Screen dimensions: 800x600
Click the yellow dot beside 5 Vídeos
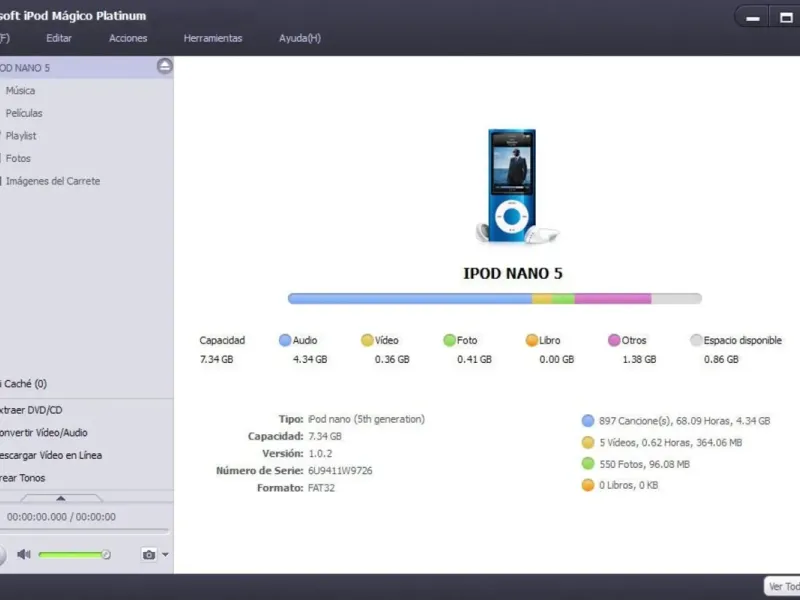[588, 442]
